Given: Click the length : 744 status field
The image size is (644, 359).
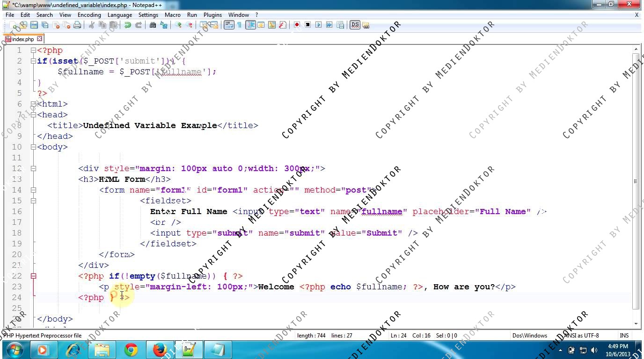Looking at the screenshot, I should [311, 335].
